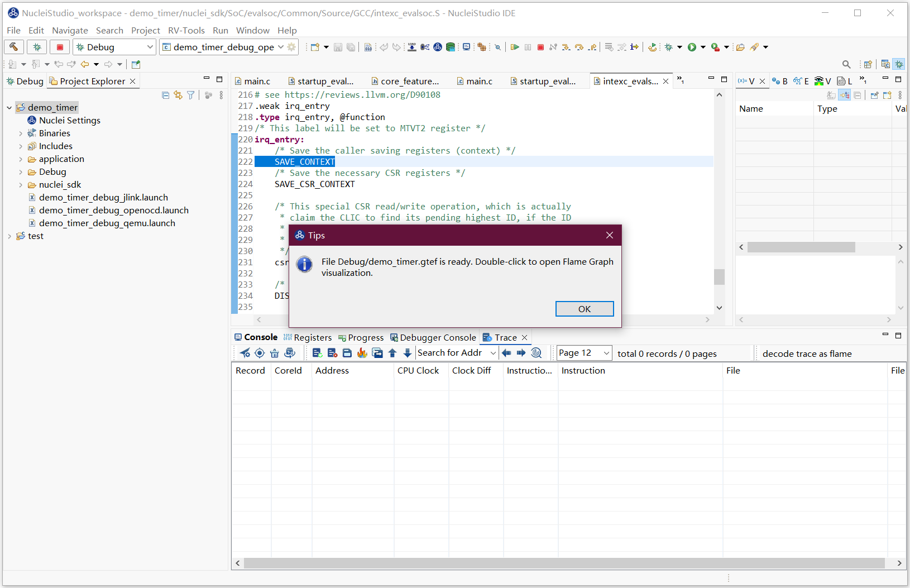Toggle Instruction Stepping Mode icon
This screenshot has height=588, width=910.
coord(634,47)
